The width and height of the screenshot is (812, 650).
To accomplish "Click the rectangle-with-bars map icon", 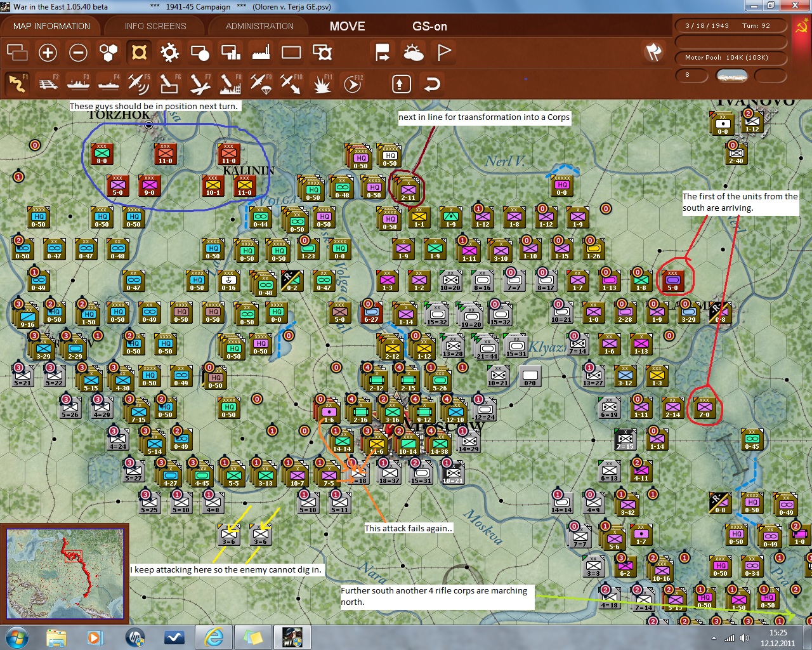I will tap(230, 52).
